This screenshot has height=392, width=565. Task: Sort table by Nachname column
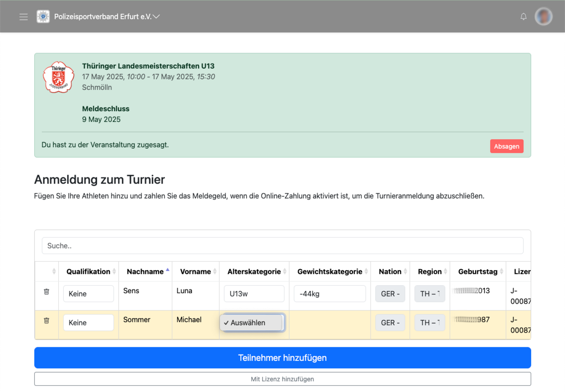point(145,272)
